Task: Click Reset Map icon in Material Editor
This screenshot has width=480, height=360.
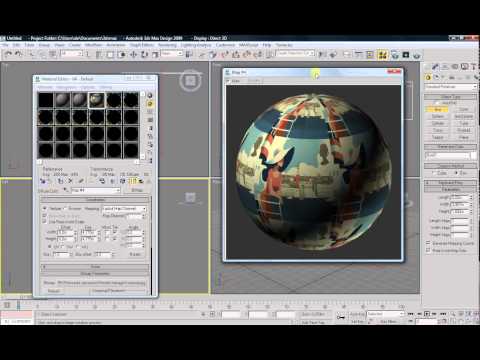Action: [70, 181]
